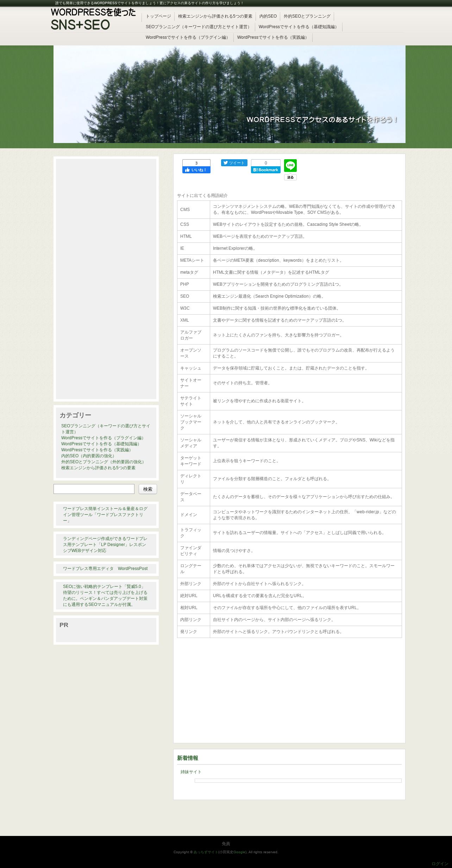The image size is (452, 868).
Task: Click the HTML term cell
Action: tap(194, 236)
